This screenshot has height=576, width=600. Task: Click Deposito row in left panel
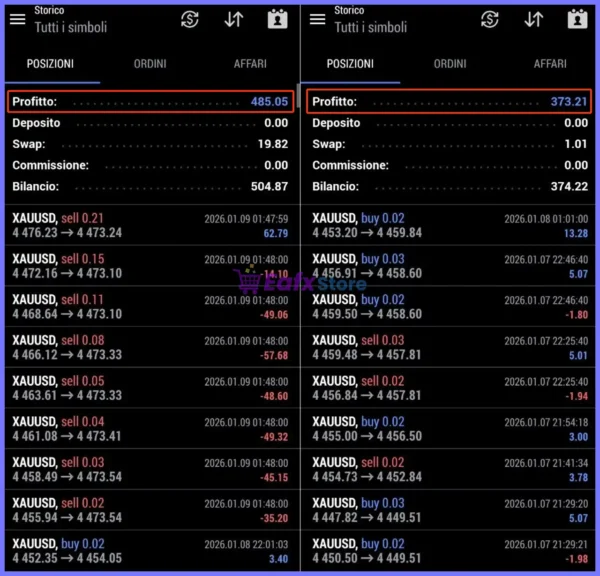point(150,123)
